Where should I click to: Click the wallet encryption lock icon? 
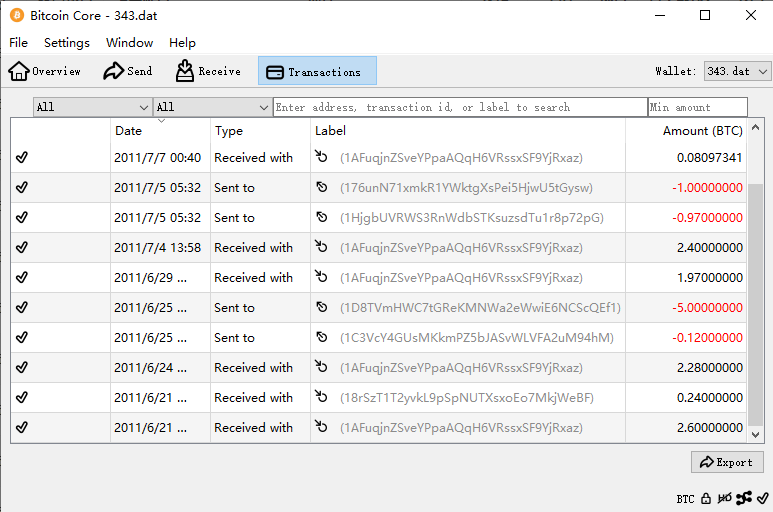pos(706,498)
